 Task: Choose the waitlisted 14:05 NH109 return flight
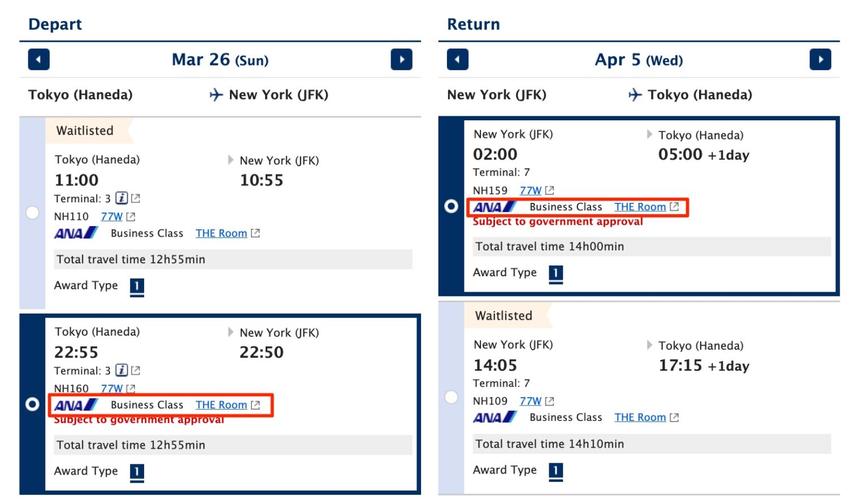[x=452, y=397]
